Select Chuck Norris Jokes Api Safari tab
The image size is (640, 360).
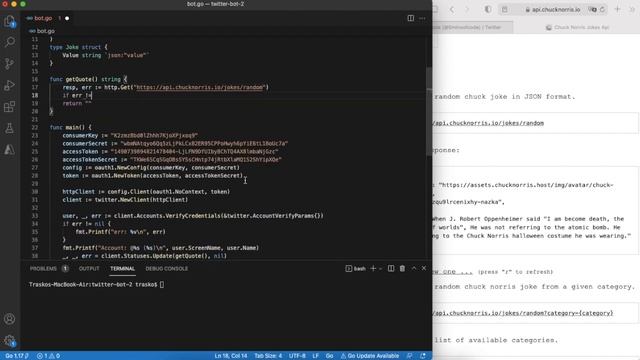[x=577, y=27]
